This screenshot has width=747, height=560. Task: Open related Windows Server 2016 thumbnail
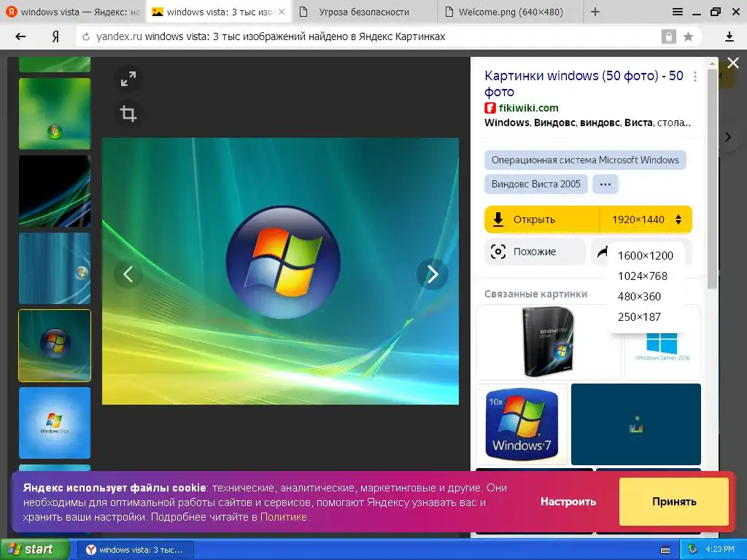[x=662, y=355]
